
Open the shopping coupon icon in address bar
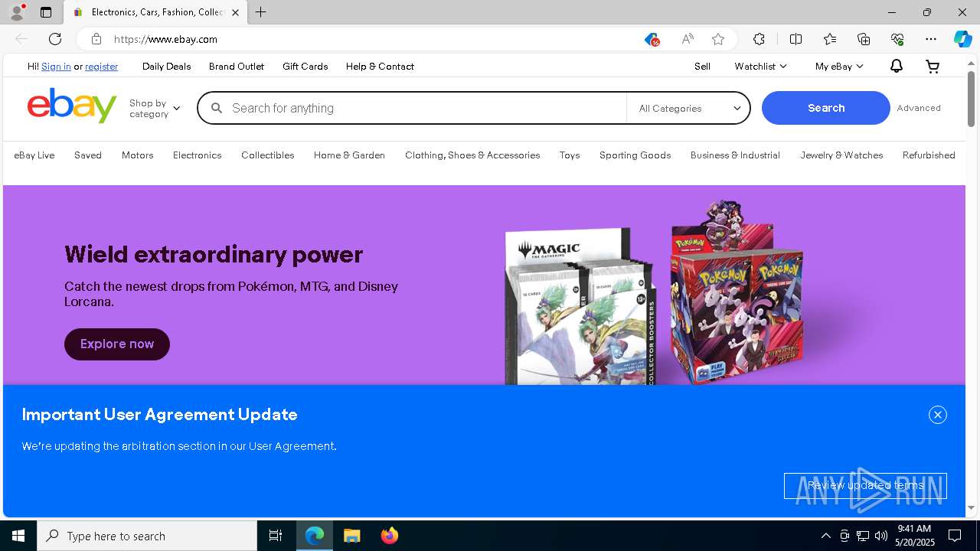coord(651,39)
